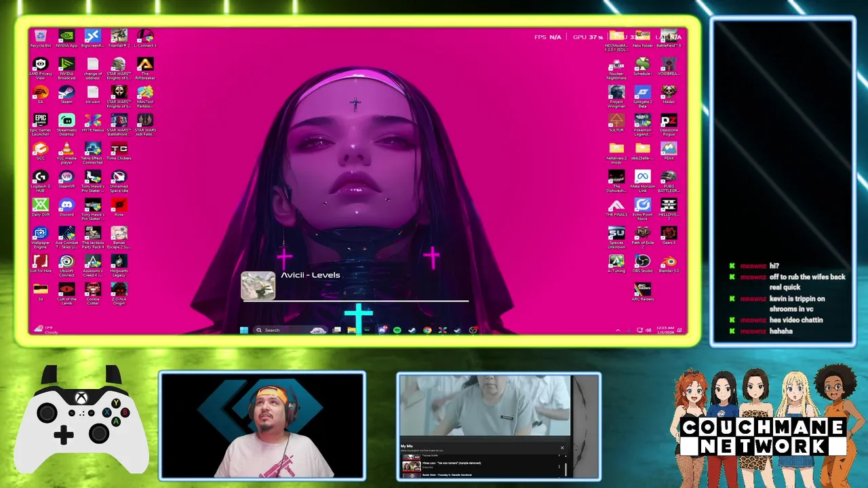The image size is (868, 488).
Task: Select the L-Connect 3 desktop icon
Action: [x=145, y=38]
